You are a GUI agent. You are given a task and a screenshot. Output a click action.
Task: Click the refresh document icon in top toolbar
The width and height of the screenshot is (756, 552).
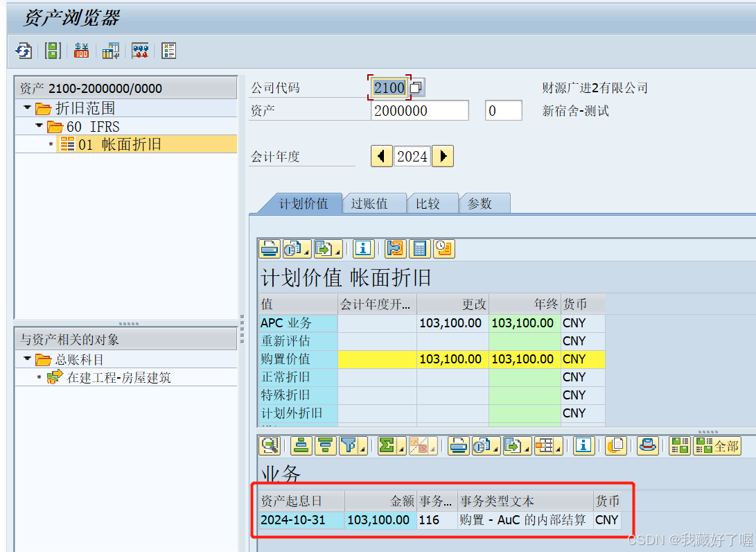(x=24, y=51)
